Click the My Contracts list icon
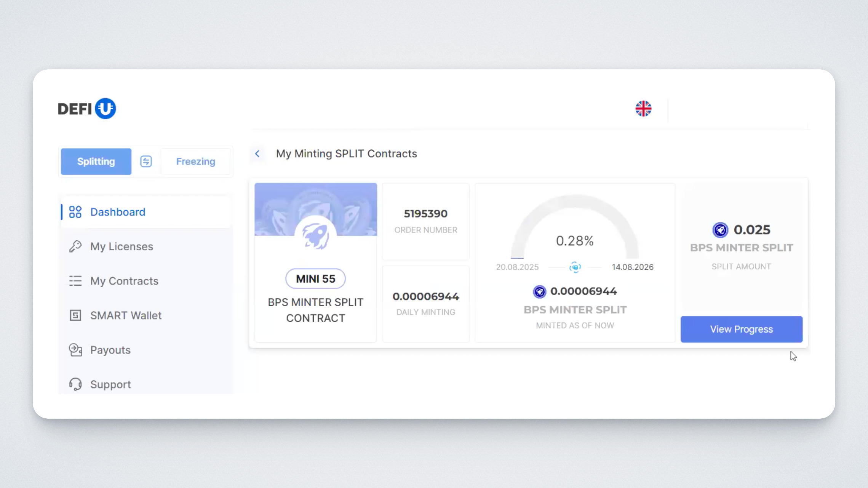Image resolution: width=868 pixels, height=488 pixels. pos(75,281)
